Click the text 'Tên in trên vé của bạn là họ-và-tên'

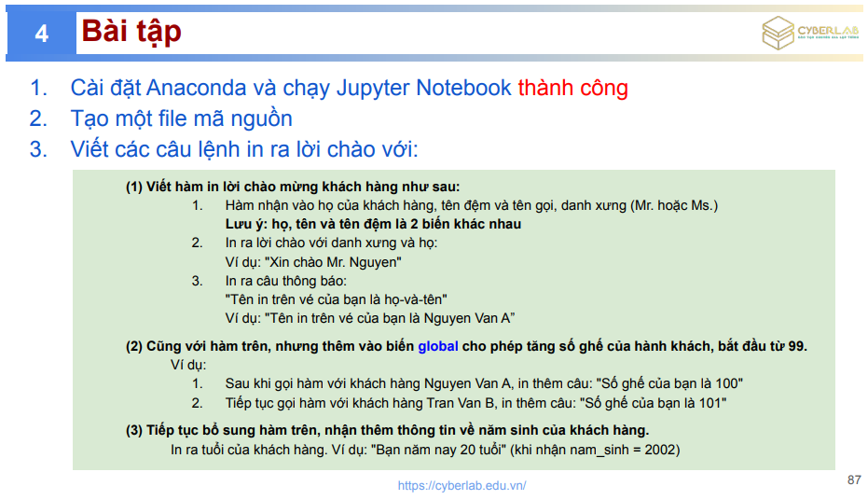coord(336,299)
